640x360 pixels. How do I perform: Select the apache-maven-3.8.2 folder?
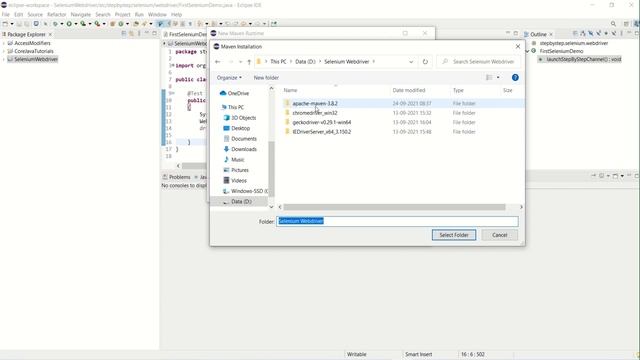[315, 103]
